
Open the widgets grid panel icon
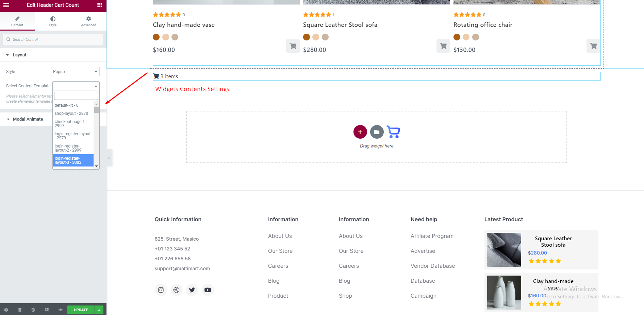pos(100,5)
